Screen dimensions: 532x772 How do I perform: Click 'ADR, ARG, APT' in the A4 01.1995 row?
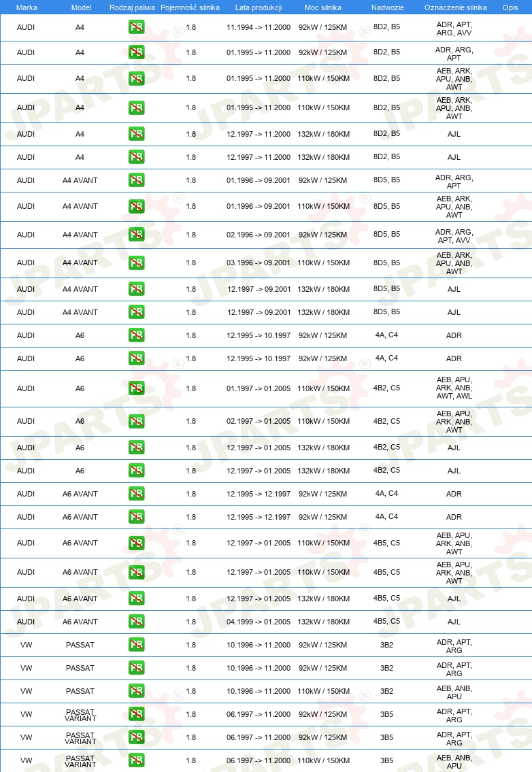click(x=454, y=54)
